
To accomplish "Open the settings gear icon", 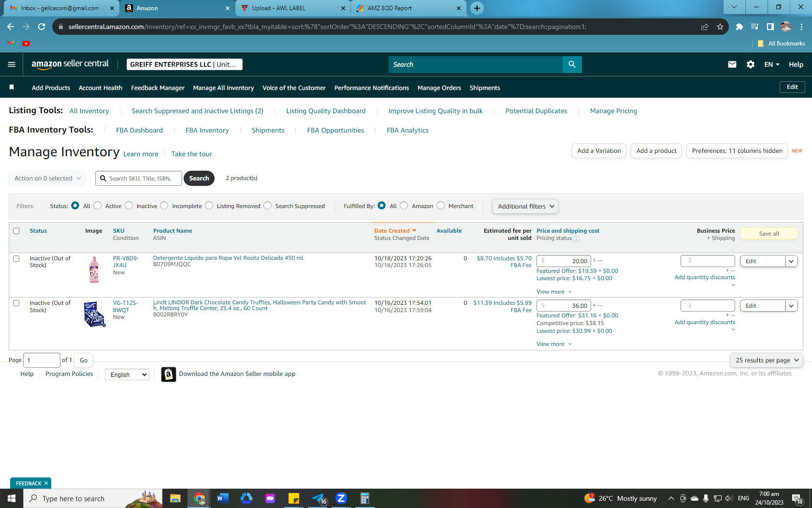I will [751, 64].
